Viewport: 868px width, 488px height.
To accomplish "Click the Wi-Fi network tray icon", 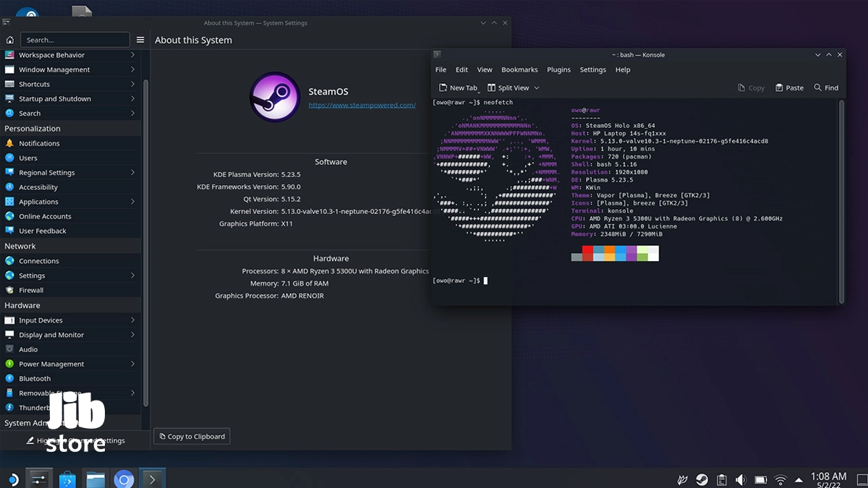I will [x=780, y=479].
